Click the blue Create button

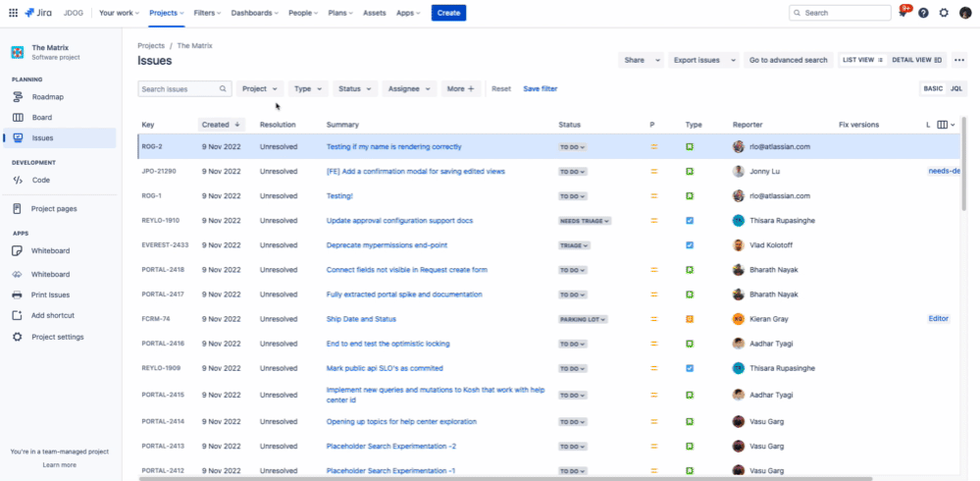tap(448, 13)
